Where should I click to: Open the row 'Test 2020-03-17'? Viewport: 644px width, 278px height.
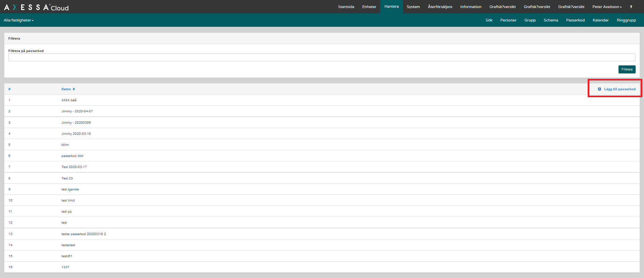coord(322,167)
